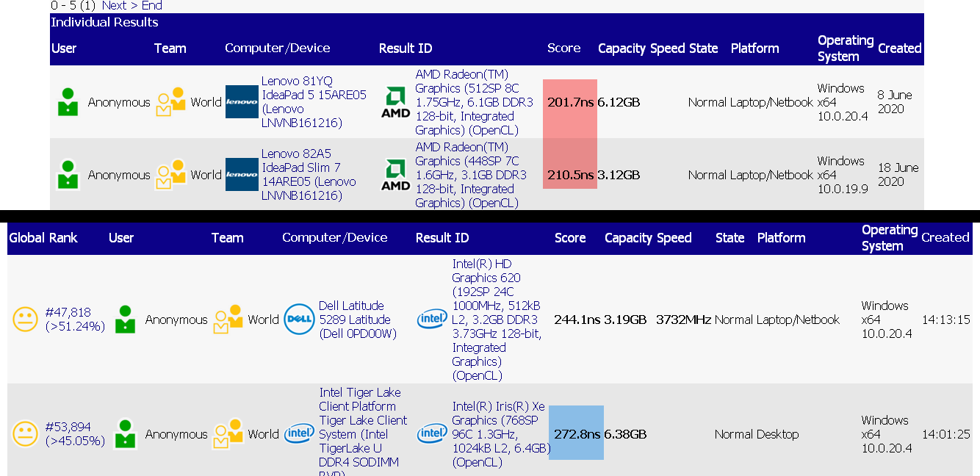Click the AMD logo beside 448SP 7C result

click(395, 175)
